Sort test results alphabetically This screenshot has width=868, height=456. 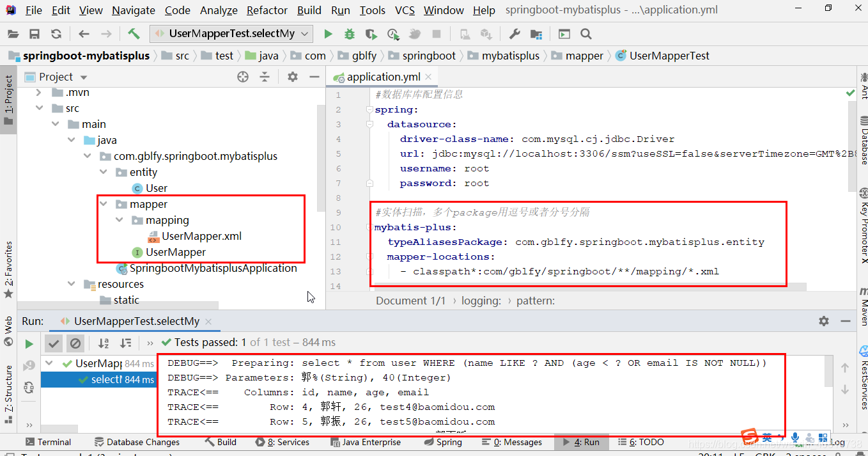point(104,343)
